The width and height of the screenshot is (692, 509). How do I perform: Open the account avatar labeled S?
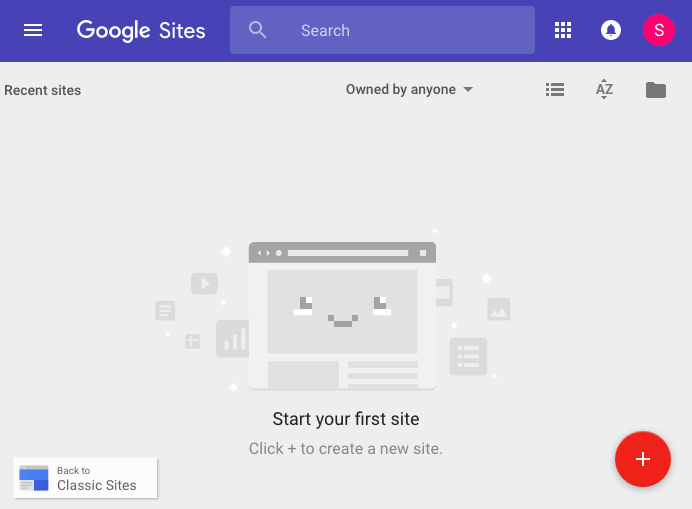click(658, 30)
